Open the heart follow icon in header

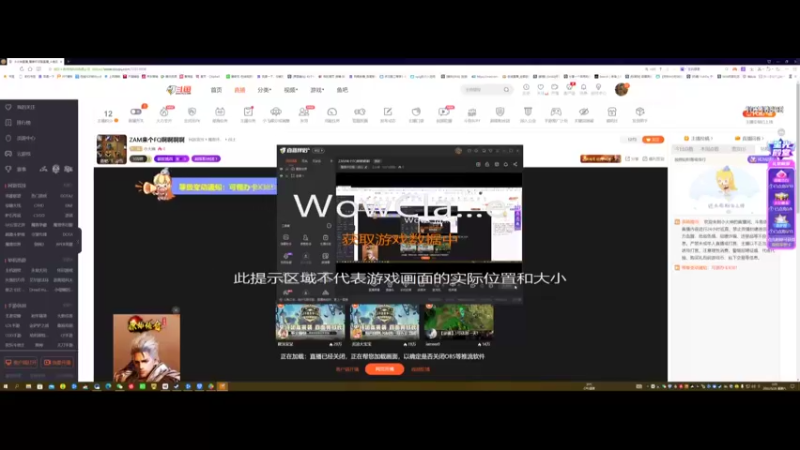(x=540, y=88)
